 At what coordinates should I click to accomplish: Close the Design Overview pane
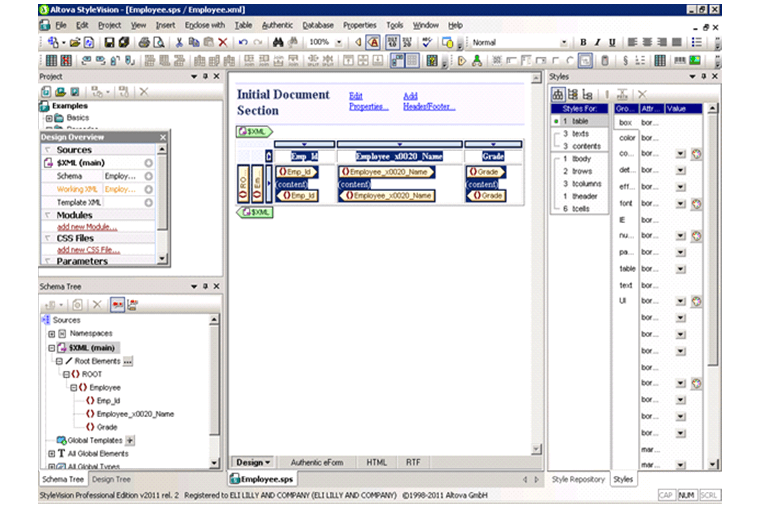tap(163, 137)
